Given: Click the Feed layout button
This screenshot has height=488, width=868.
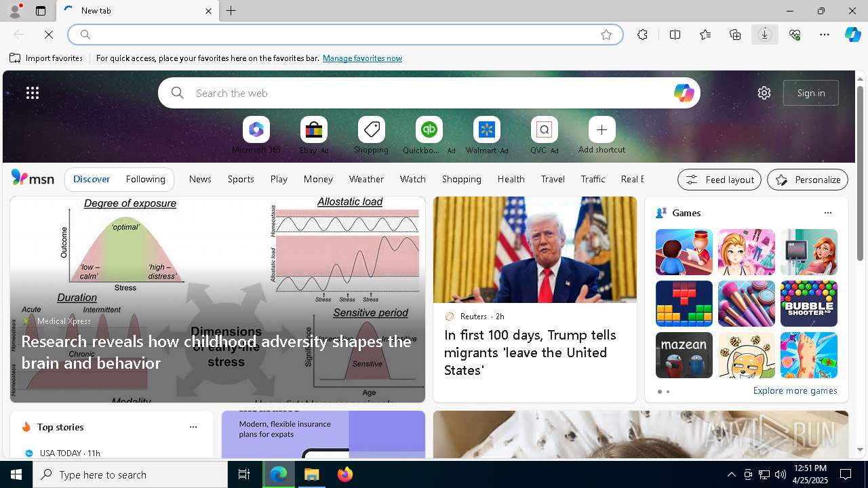Looking at the screenshot, I should pos(719,180).
